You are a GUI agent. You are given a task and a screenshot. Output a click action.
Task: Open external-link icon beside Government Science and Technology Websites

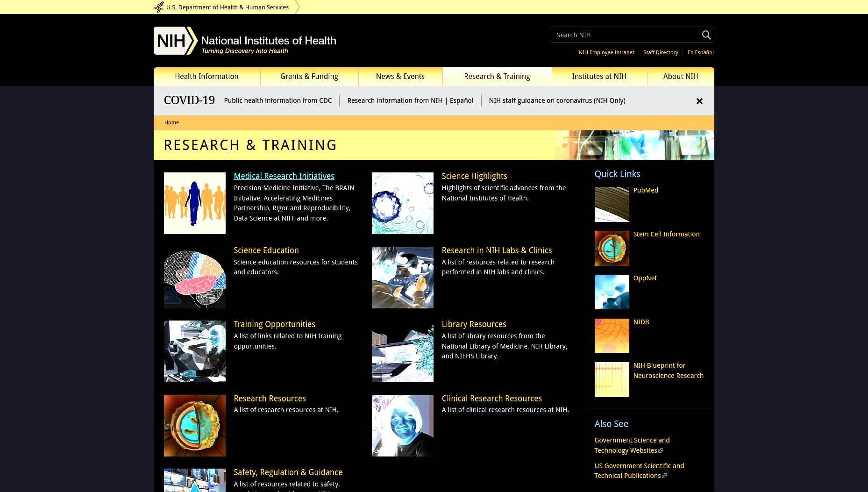coord(661,451)
